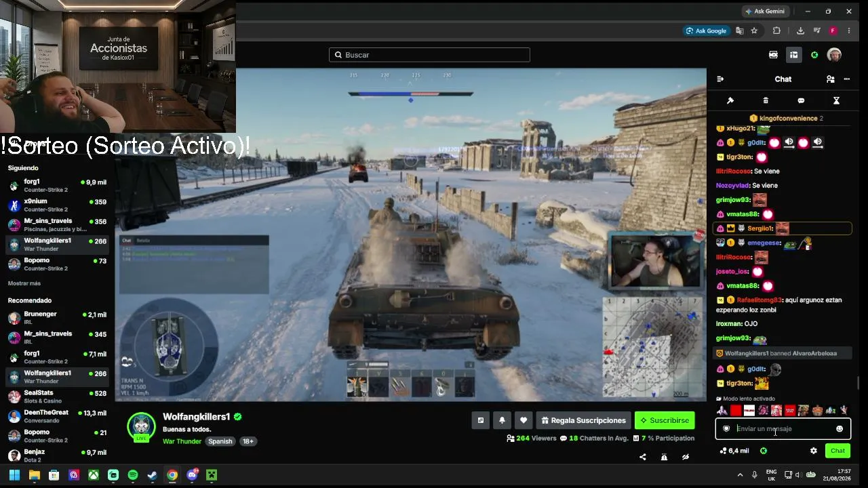
Task: Open the moderation hammer tool
Action: point(730,100)
